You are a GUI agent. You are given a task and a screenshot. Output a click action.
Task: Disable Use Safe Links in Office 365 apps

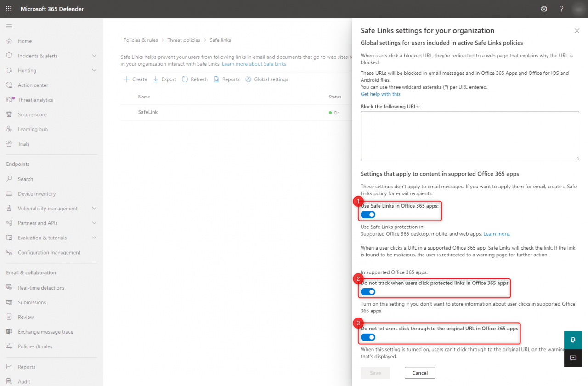pyautogui.click(x=367, y=215)
